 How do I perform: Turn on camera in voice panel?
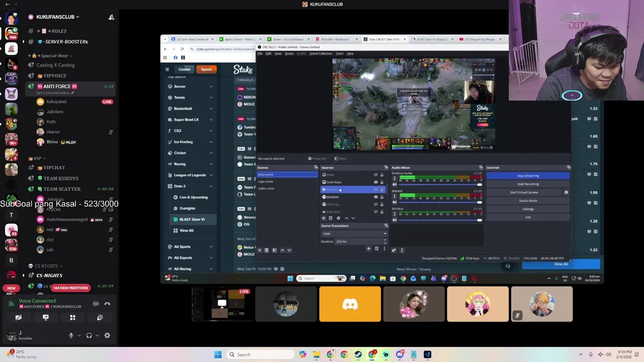click(x=19, y=318)
